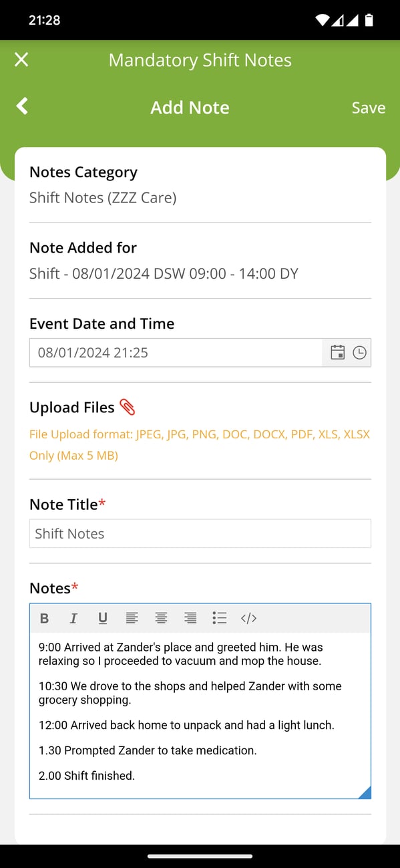This screenshot has width=400, height=868.
Task: Toggle bold formatting in the Notes editor
Action: pos(44,618)
